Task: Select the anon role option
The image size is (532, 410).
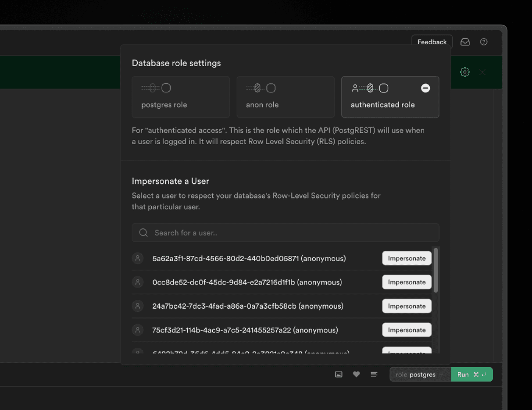Action: (x=286, y=97)
